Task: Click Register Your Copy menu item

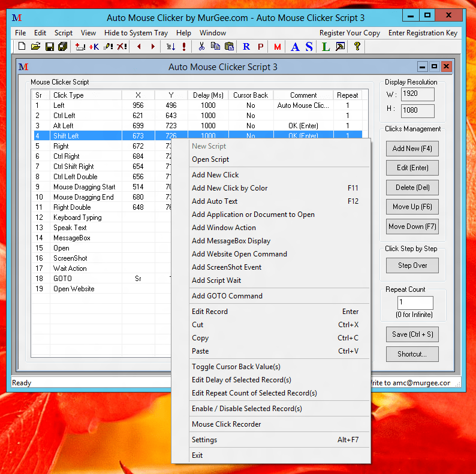Action: coord(350,33)
